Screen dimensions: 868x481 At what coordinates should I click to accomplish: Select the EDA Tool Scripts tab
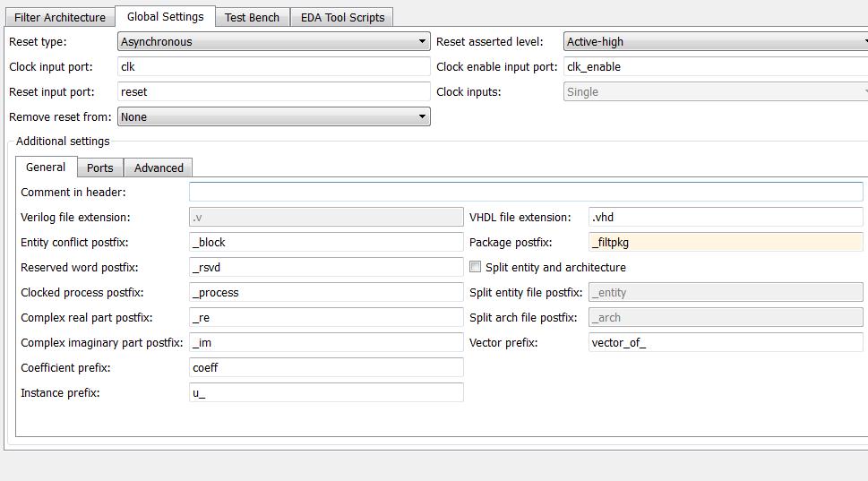click(x=342, y=17)
